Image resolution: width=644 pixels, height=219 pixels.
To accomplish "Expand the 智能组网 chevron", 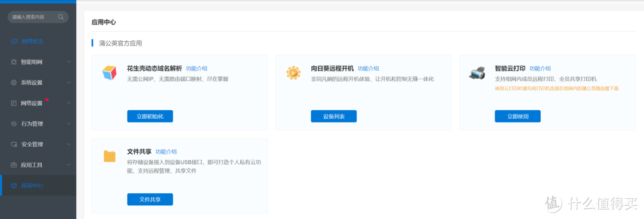I will tap(69, 62).
